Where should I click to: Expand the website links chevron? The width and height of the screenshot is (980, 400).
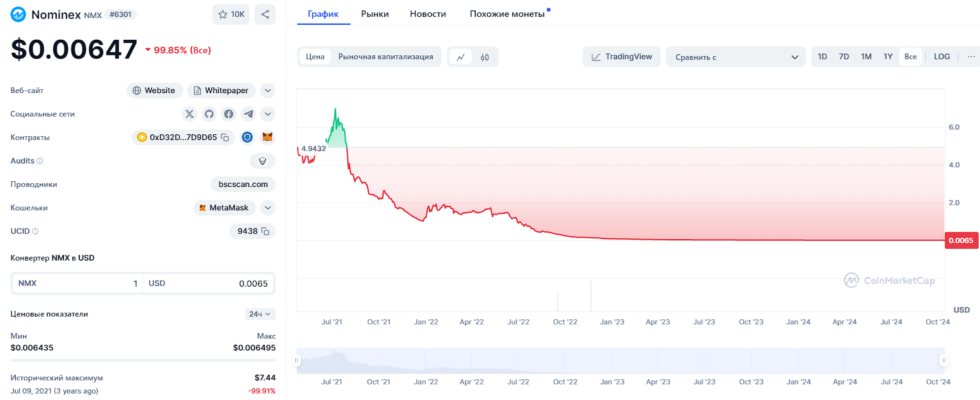pyautogui.click(x=268, y=91)
